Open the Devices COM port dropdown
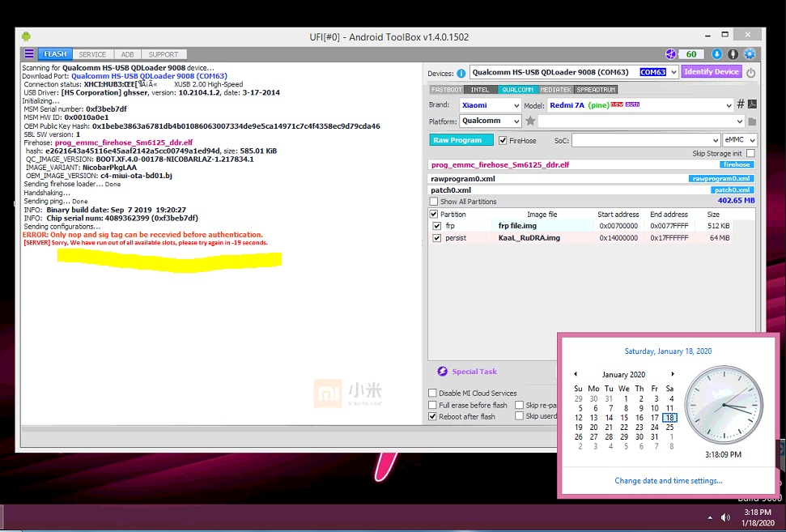The height and width of the screenshot is (532, 786). tap(673, 72)
